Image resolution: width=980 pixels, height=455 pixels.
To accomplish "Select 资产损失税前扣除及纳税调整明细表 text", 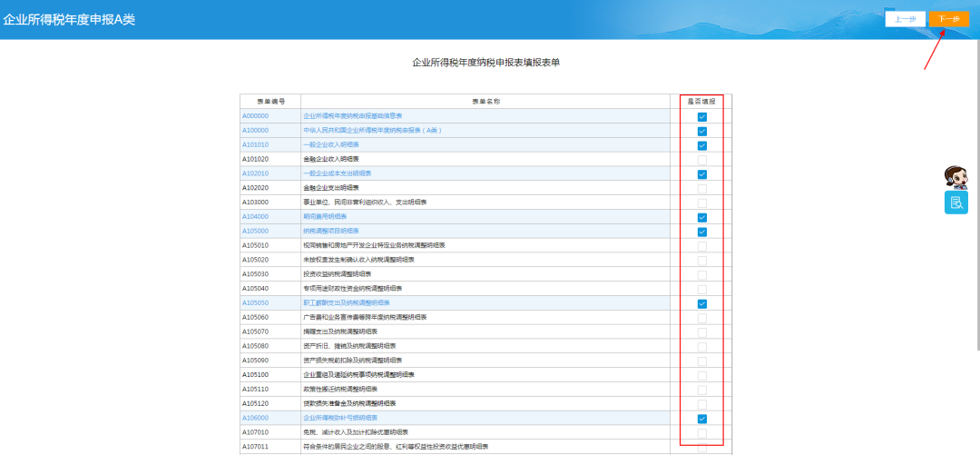I will pos(352,361).
